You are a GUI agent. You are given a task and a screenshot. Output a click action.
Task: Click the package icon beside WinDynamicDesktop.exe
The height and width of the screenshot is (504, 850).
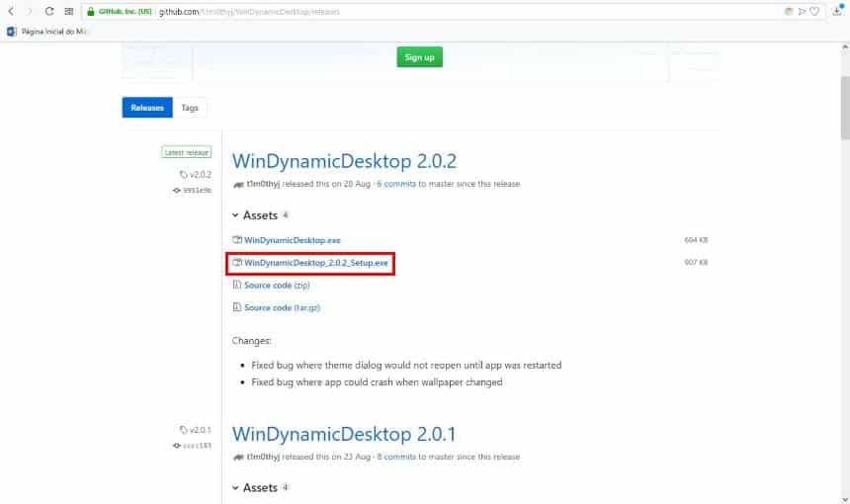[237, 239]
